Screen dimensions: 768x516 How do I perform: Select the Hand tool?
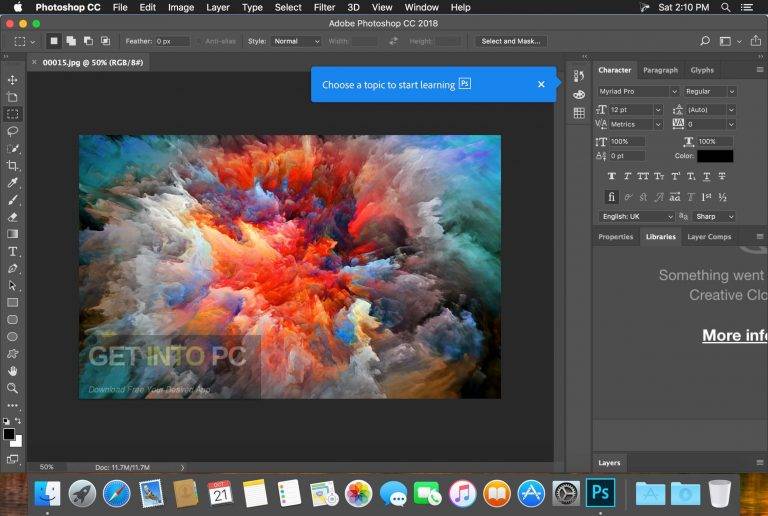[13, 371]
